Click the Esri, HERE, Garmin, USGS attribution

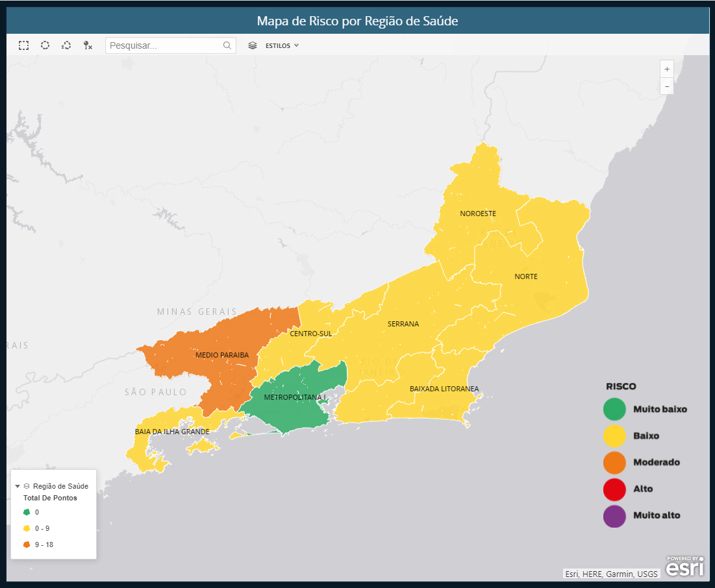(x=611, y=574)
